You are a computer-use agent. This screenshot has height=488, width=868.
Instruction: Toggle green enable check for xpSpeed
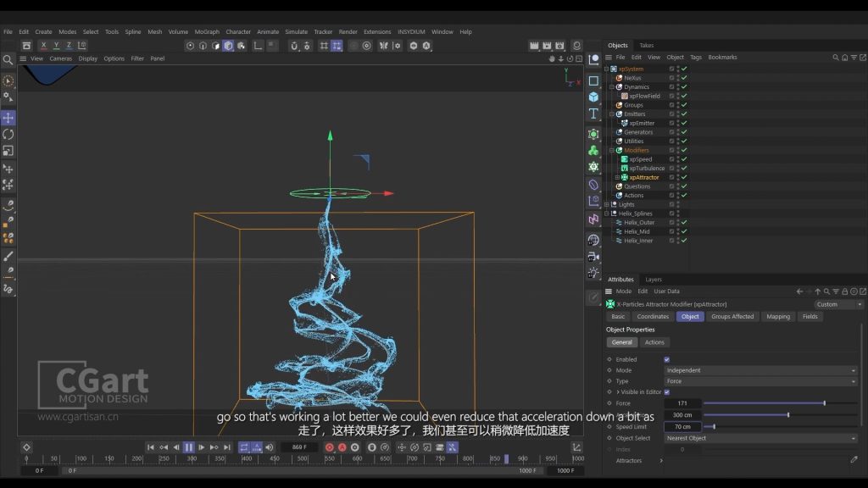[x=684, y=159]
